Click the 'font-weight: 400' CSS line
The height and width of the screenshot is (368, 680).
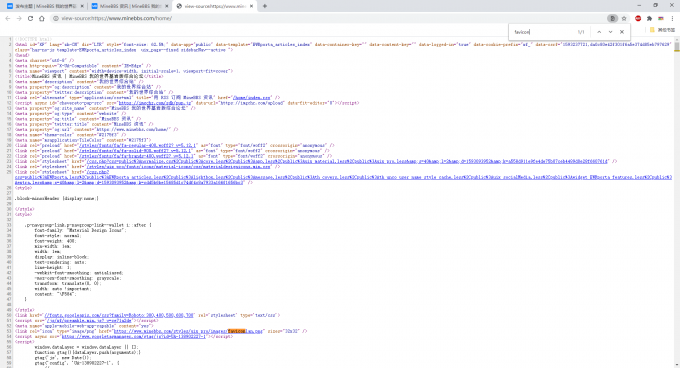click(x=55, y=241)
